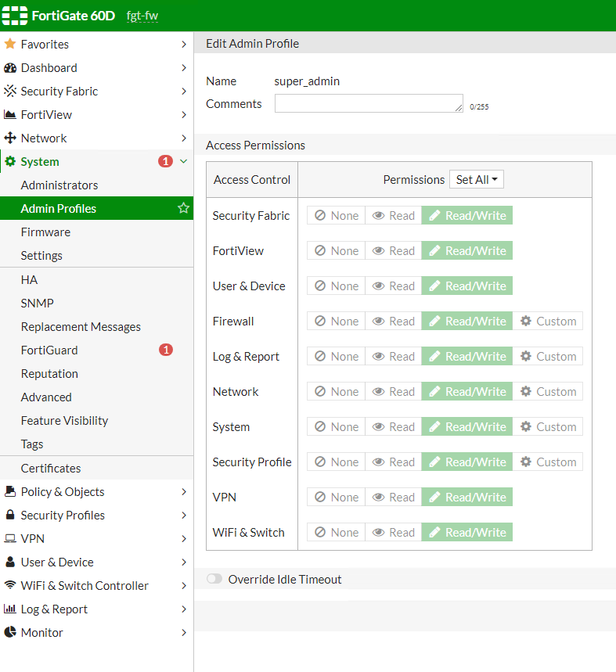Click the FortiGate logo icon in header
The height and width of the screenshot is (672, 616).
[16, 16]
